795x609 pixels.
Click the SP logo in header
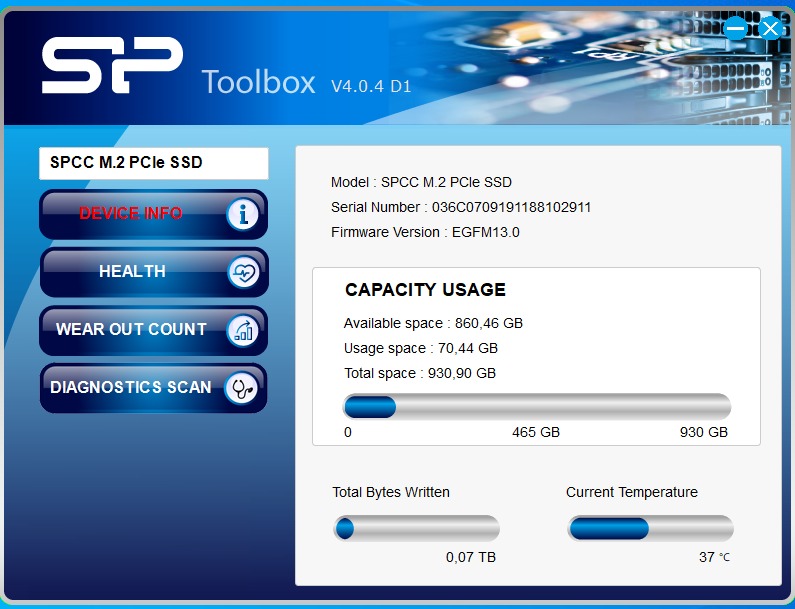[x=112, y=65]
